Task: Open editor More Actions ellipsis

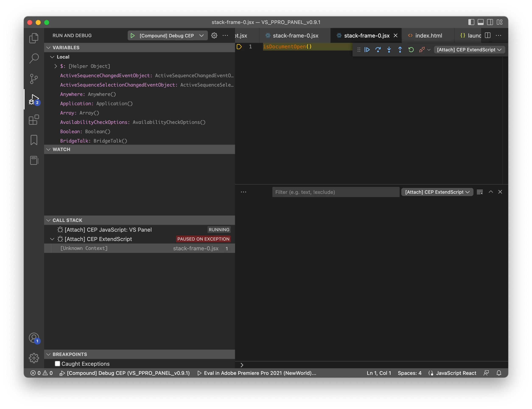Action: coord(498,36)
